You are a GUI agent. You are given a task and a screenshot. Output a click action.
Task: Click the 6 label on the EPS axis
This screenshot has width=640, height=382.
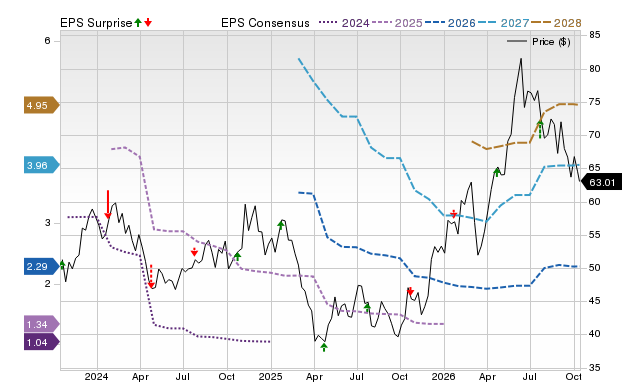pos(47,40)
